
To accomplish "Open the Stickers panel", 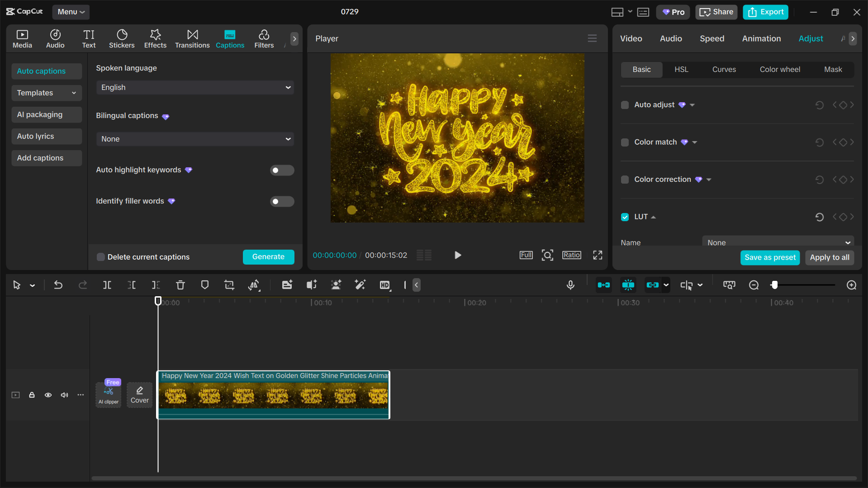I will click(x=121, y=39).
